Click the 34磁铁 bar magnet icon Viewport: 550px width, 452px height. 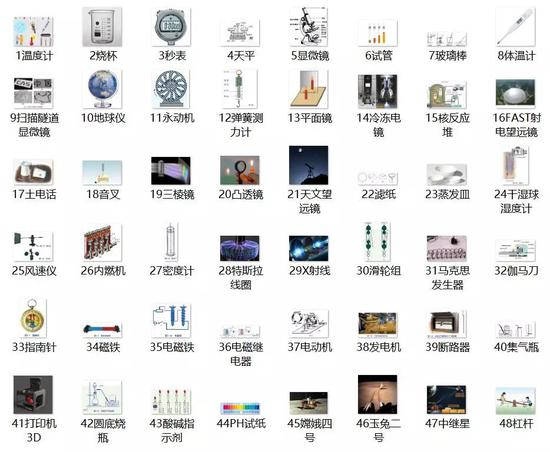point(102,330)
